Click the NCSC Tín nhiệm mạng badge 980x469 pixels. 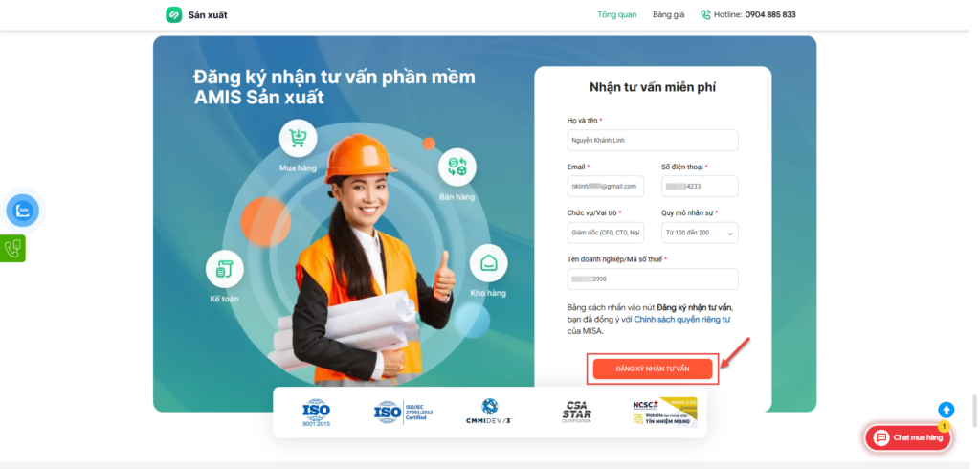pyautogui.click(x=664, y=413)
